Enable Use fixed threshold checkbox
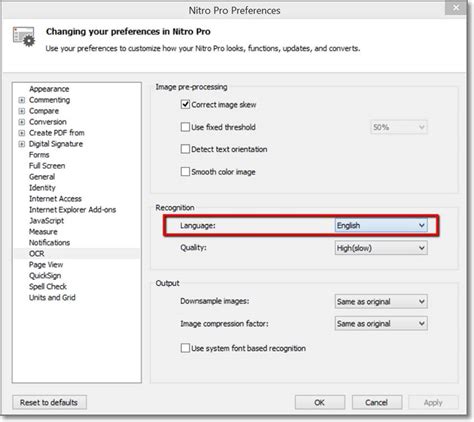The width and height of the screenshot is (474, 422). click(x=185, y=127)
